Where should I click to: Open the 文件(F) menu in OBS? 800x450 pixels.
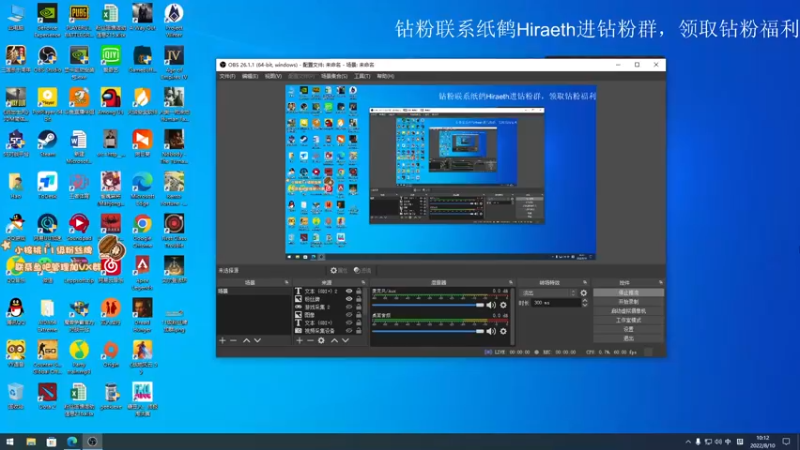[228, 76]
